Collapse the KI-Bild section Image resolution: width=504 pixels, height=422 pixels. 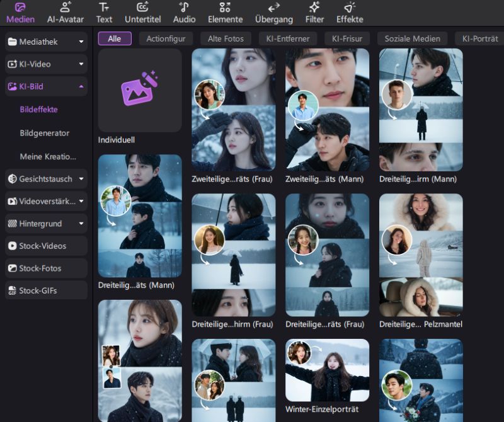pyautogui.click(x=81, y=86)
